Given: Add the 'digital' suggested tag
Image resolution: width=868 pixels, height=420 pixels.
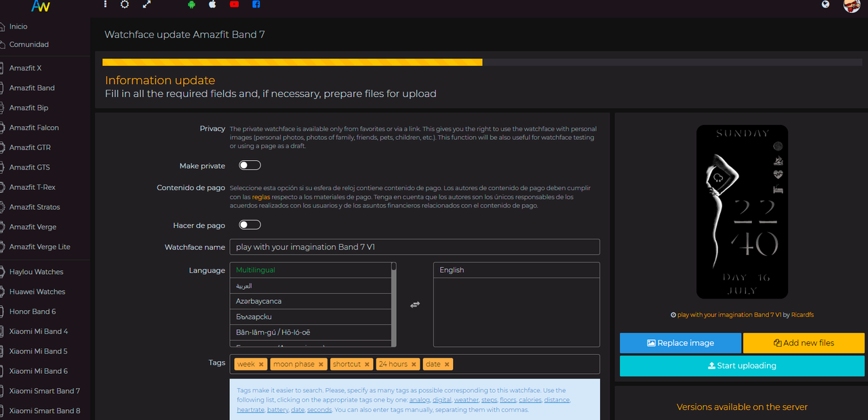Looking at the screenshot, I should point(441,400).
